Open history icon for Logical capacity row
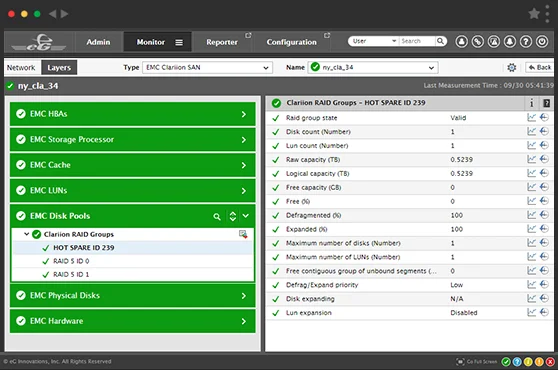558x370 pixels. point(544,173)
